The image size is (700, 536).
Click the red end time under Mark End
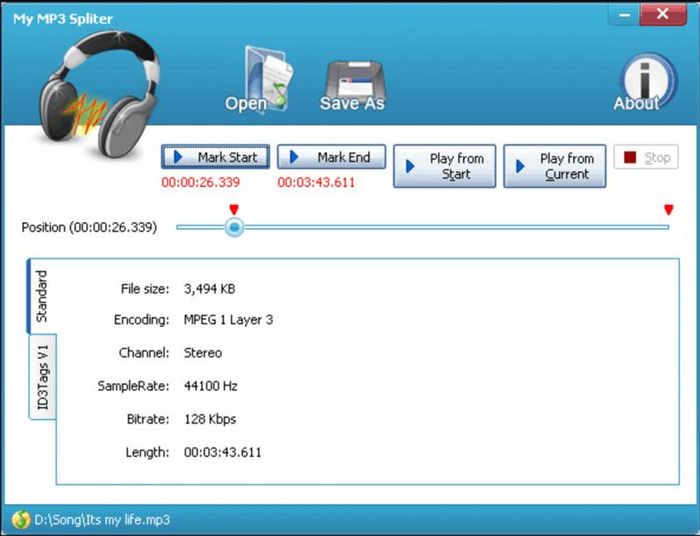coord(316,182)
